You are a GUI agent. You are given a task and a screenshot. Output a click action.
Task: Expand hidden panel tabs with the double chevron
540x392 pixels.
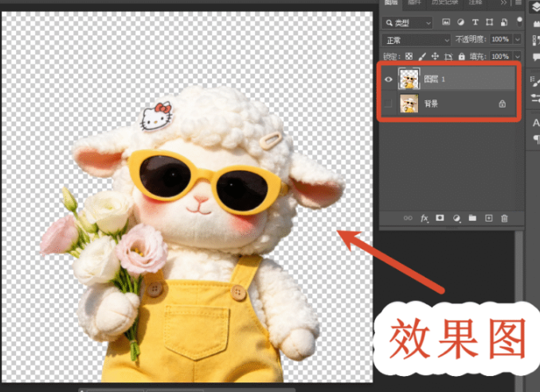pyautogui.click(x=503, y=2)
